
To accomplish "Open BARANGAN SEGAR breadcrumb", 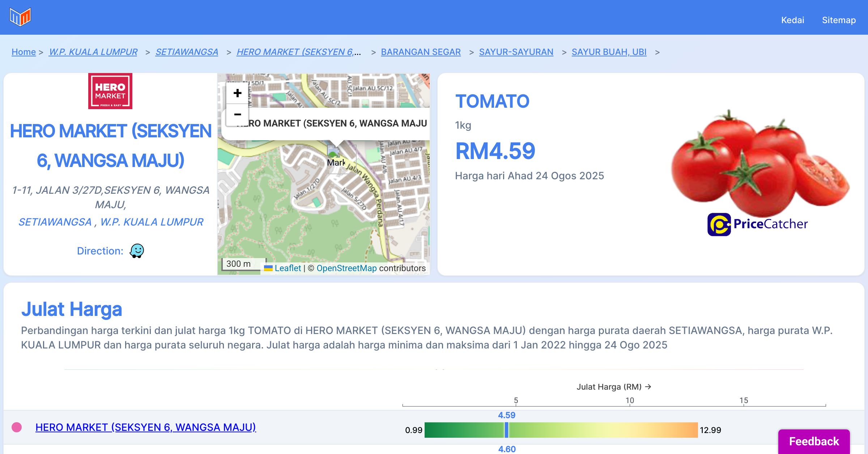I will (421, 52).
